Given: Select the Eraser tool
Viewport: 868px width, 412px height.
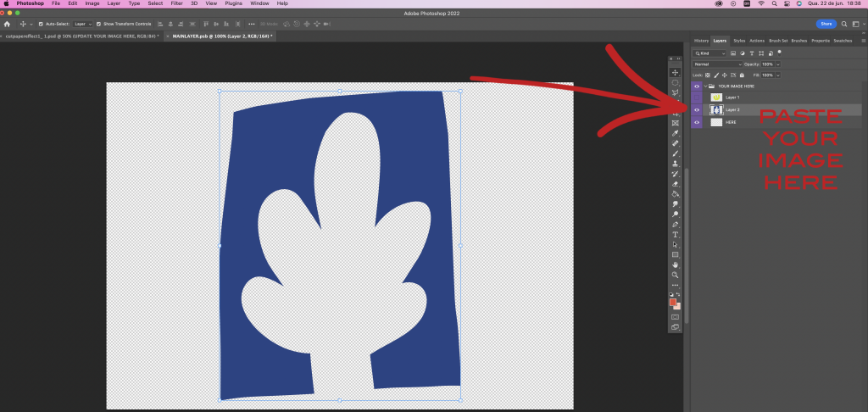Looking at the screenshot, I should (675, 184).
